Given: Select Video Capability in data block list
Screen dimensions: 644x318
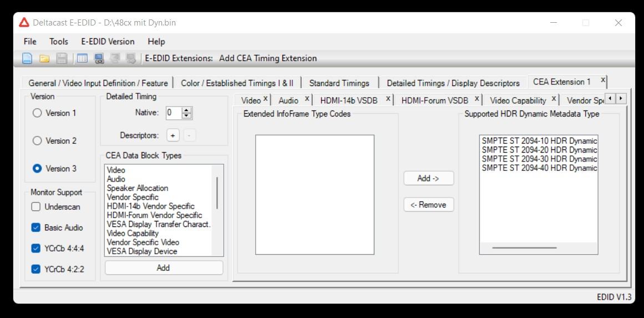Looking at the screenshot, I should [x=133, y=233].
